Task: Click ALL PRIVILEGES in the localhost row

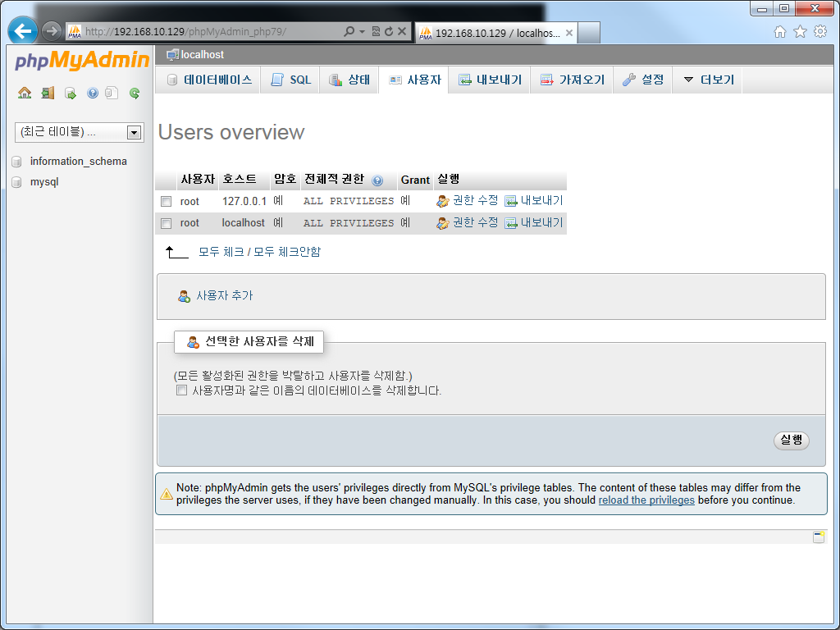Action: tap(349, 223)
